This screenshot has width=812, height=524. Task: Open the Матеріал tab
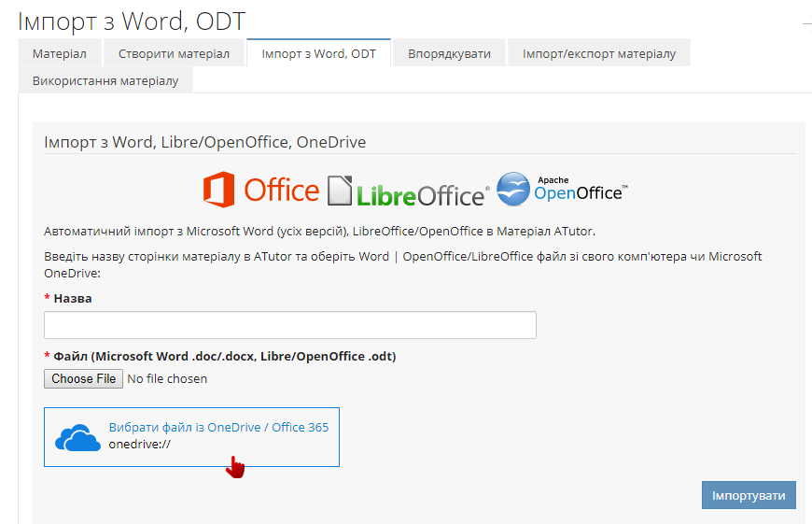click(x=60, y=53)
